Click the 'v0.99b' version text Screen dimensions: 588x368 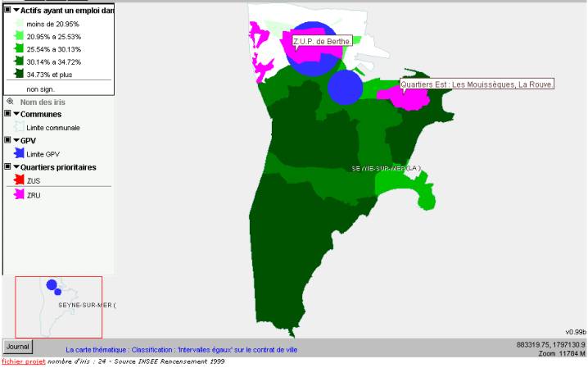(x=576, y=332)
